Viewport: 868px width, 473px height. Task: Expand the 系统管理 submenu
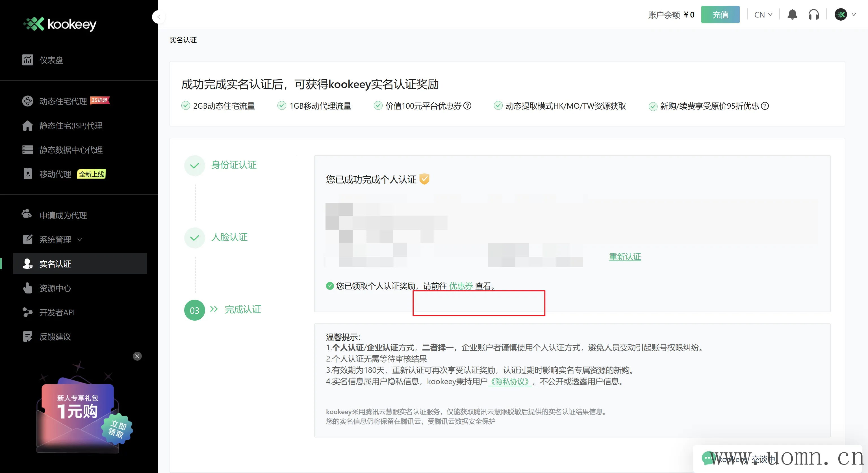coord(56,240)
